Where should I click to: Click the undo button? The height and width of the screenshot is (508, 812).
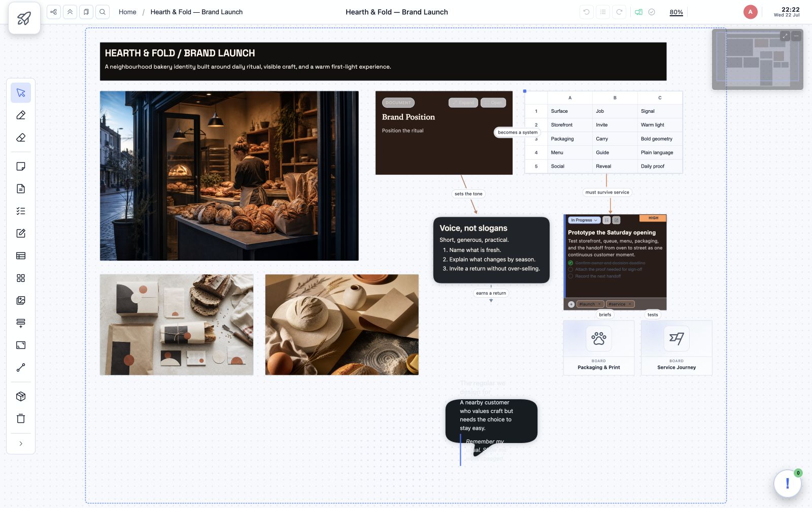587,12
